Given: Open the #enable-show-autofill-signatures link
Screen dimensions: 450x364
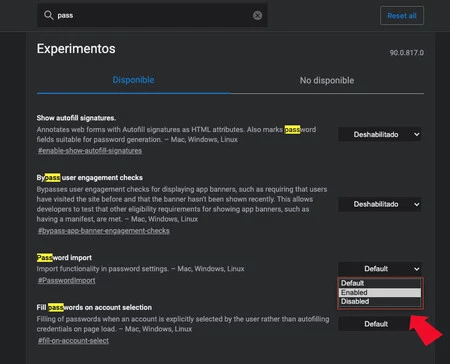Looking at the screenshot, I should 90,151.
